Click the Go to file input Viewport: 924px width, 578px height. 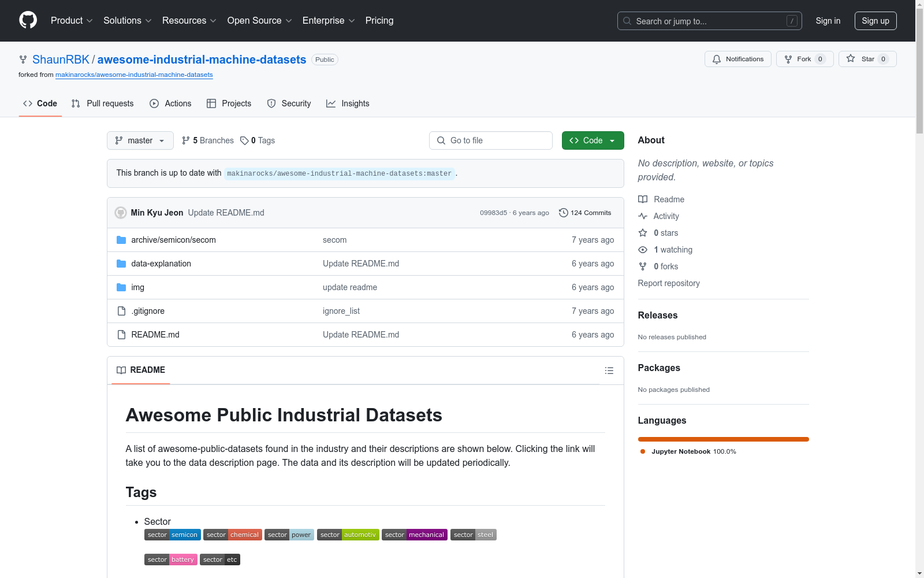point(491,140)
